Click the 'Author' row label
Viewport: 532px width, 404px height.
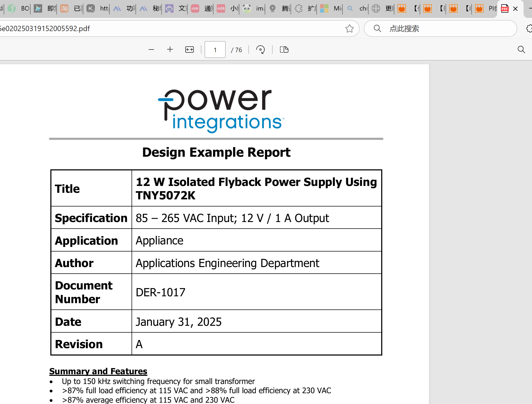[74, 263]
